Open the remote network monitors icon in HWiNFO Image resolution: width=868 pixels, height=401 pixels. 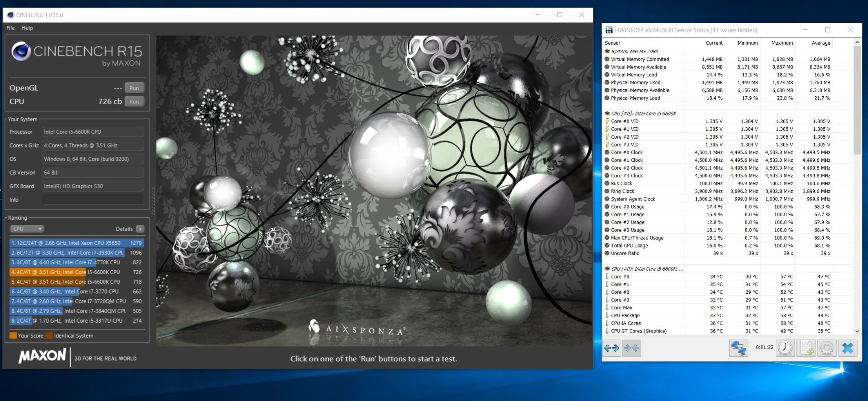tap(738, 348)
